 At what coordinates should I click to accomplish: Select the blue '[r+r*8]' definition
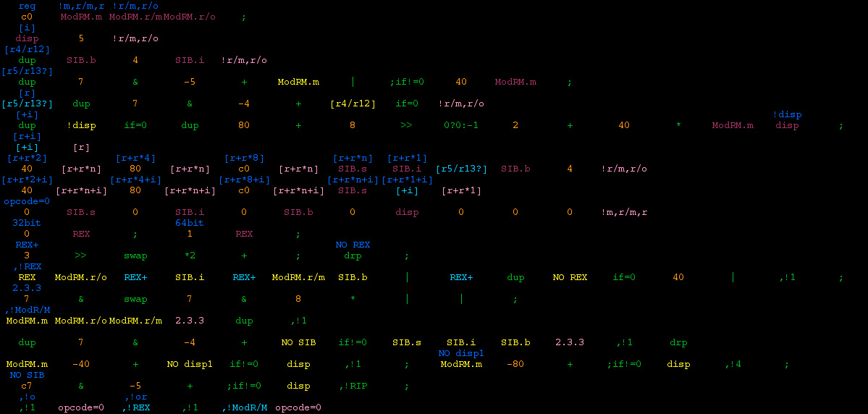tap(243, 159)
